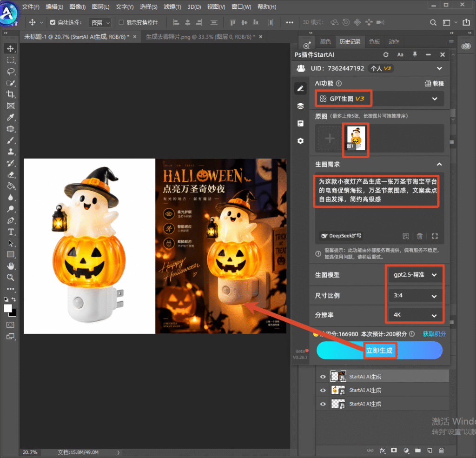Viewport: 476px width, 458px height.
Task: Open the GPT生图 AI function dropdown
Action: coord(380,99)
